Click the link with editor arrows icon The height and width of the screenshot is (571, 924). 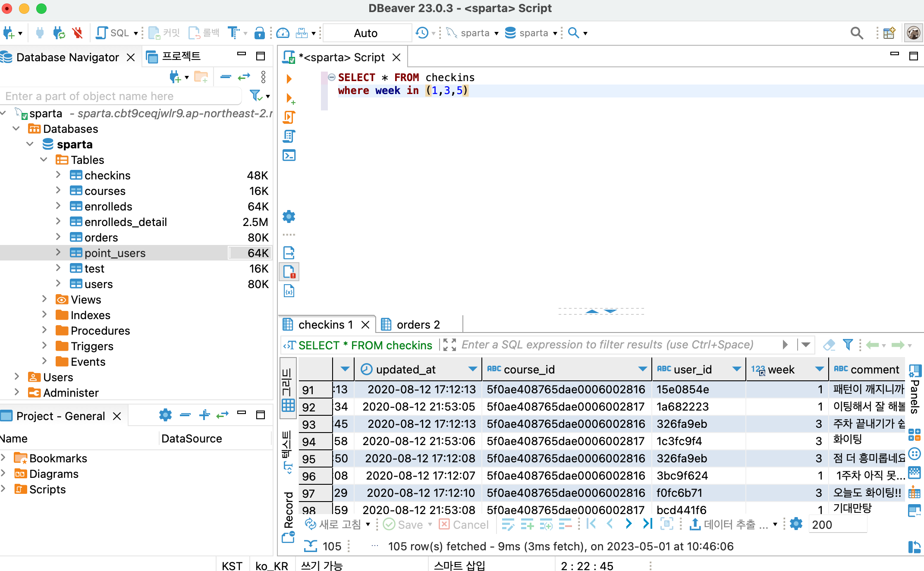244,77
